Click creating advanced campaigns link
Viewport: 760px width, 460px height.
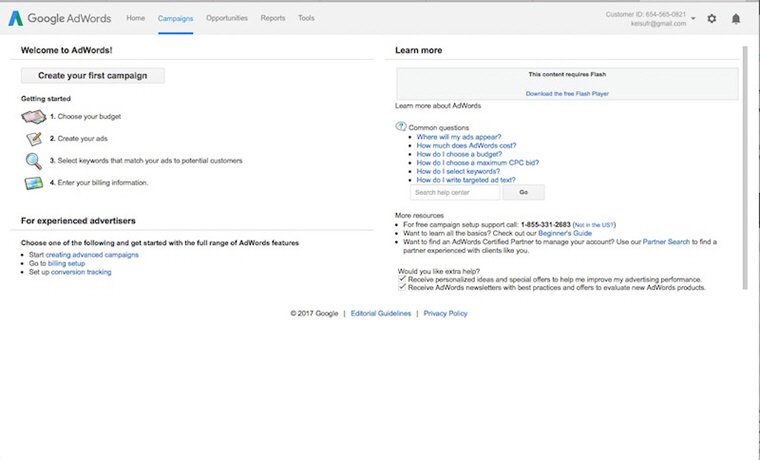92,255
